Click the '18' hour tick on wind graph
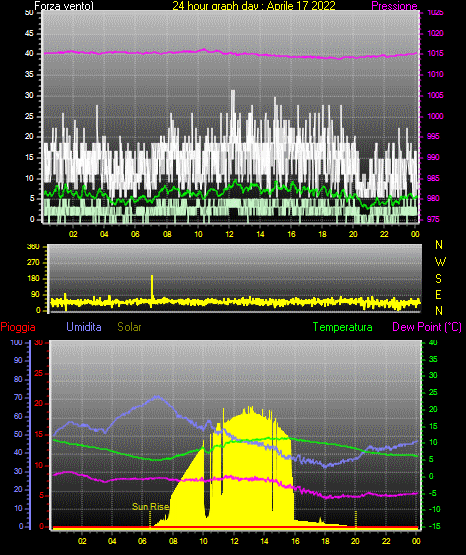This screenshot has width=466, height=555. click(322, 234)
